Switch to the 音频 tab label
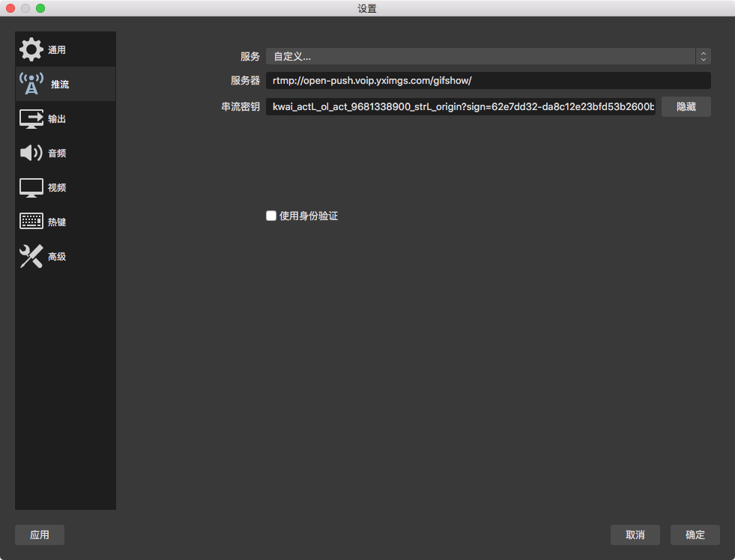Viewport: 735px width, 560px height. pos(57,153)
